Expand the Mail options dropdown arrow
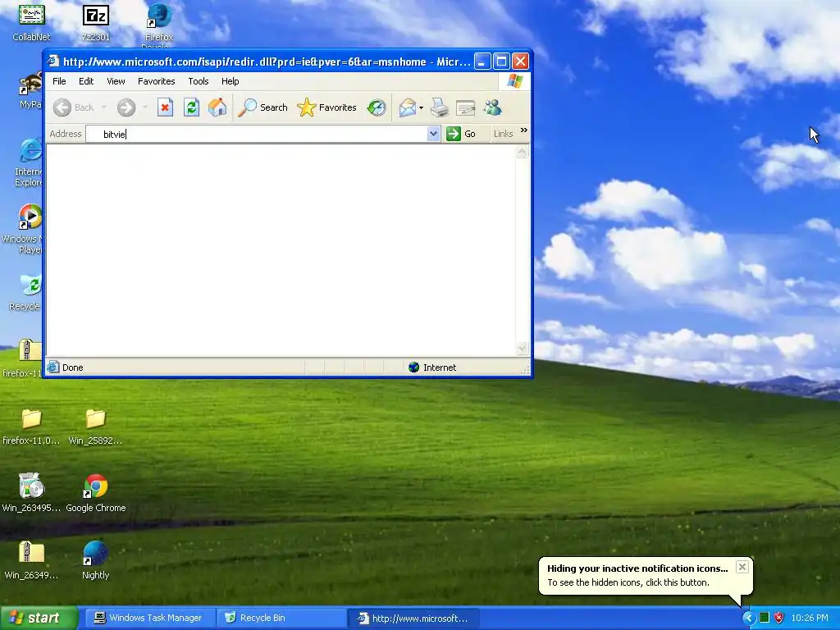 pos(421,107)
